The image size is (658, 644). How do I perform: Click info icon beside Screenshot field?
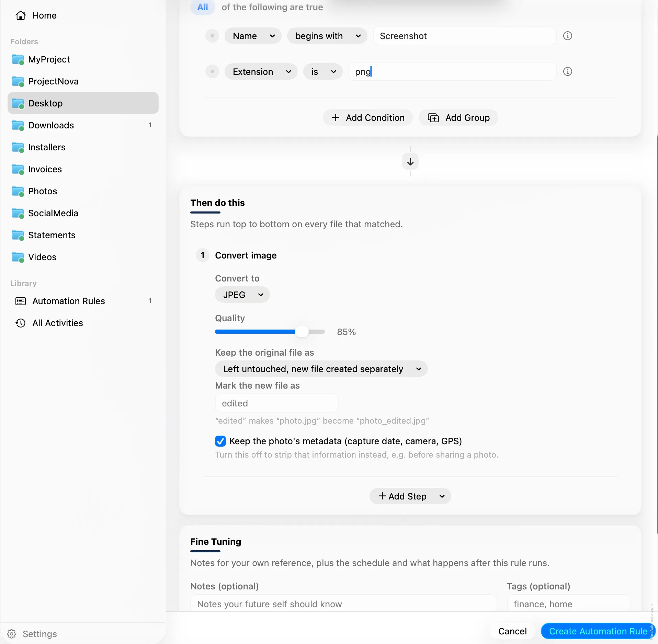point(567,36)
